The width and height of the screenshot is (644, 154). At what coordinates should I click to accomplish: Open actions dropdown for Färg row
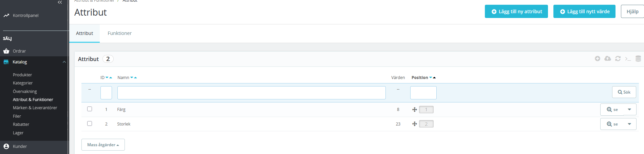(x=629, y=110)
